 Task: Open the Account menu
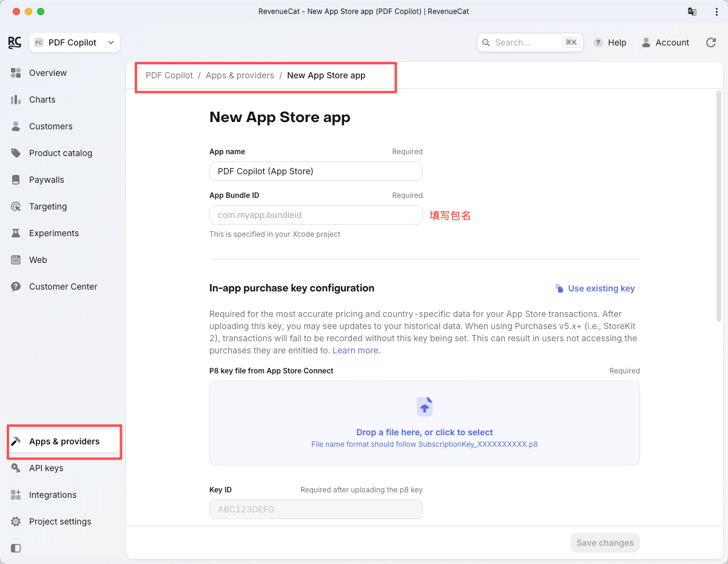point(666,42)
